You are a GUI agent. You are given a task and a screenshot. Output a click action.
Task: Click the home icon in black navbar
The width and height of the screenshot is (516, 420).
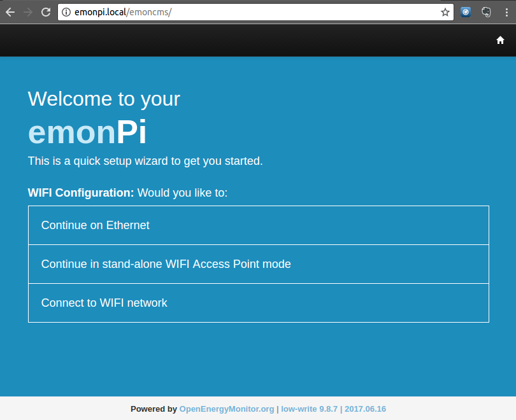pyautogui.click(x=500, y=40)
